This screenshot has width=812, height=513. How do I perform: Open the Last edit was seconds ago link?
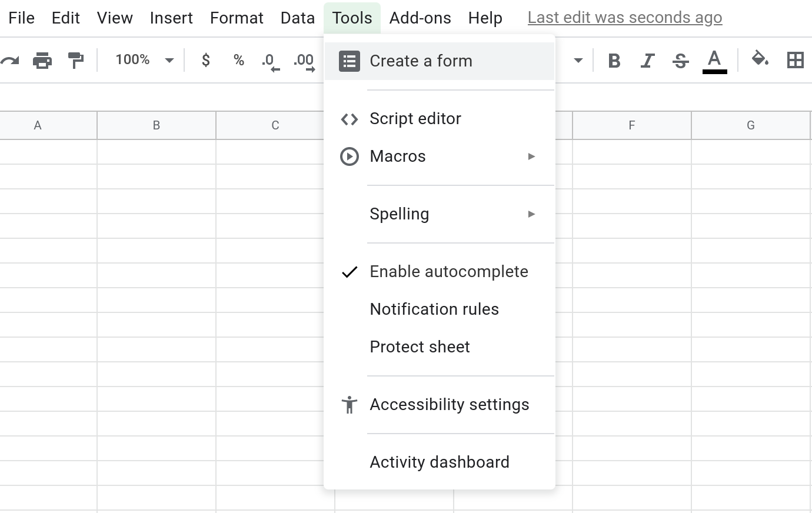(x=624, y=18)
